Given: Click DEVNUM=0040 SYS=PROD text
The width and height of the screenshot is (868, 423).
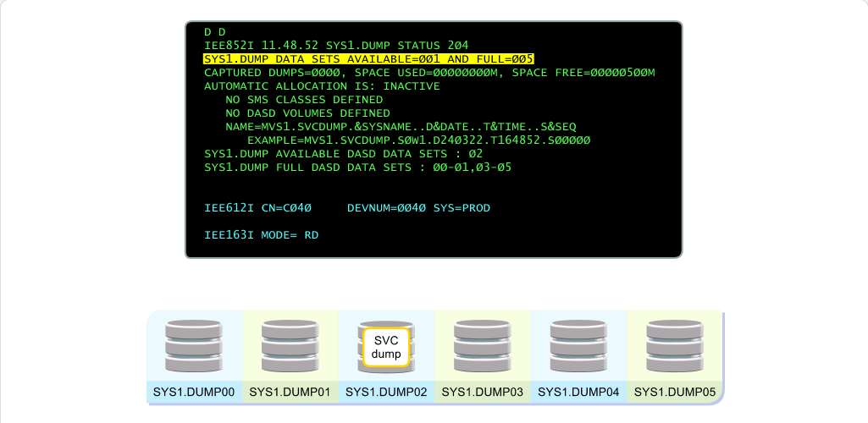Looking at the screenshot, I should click(x=418, y=208).
